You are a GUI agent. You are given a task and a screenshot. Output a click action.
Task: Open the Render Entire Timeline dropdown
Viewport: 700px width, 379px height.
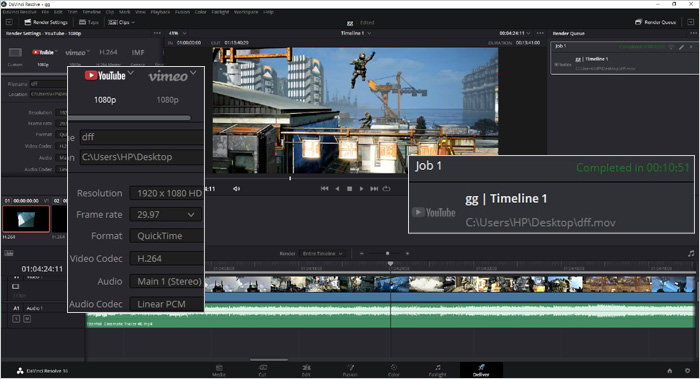(322, 254)
